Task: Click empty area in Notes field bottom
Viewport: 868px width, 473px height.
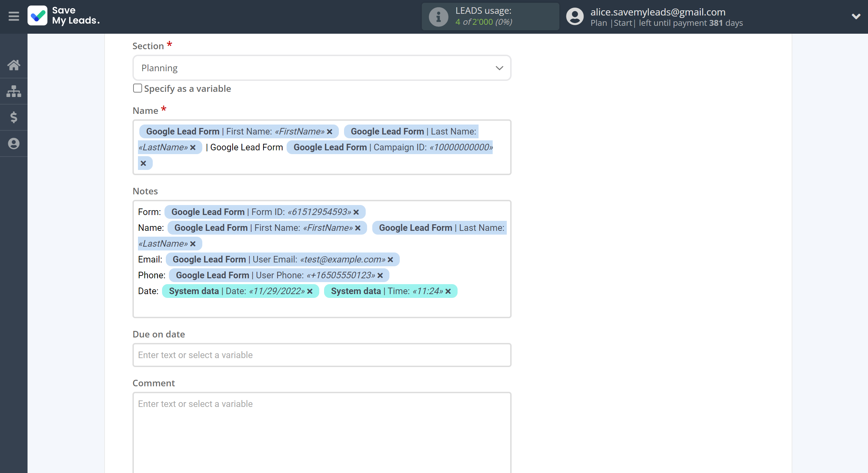Action: coord(322,308)
